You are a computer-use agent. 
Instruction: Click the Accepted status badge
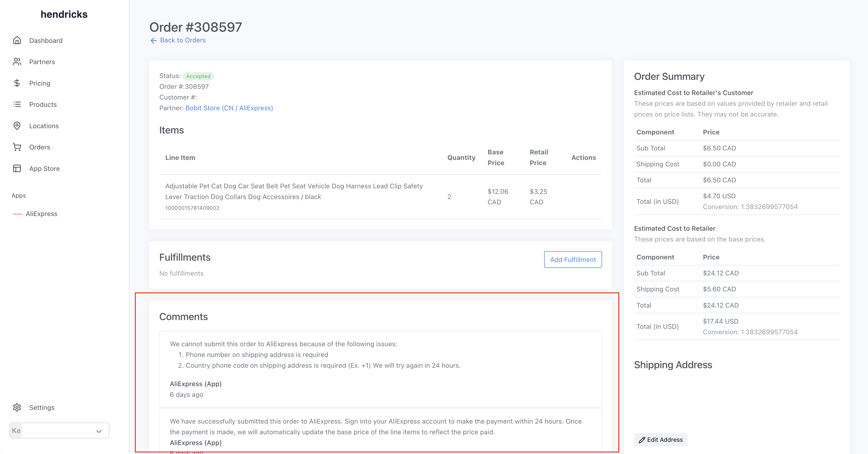click(x=198, y=76)
